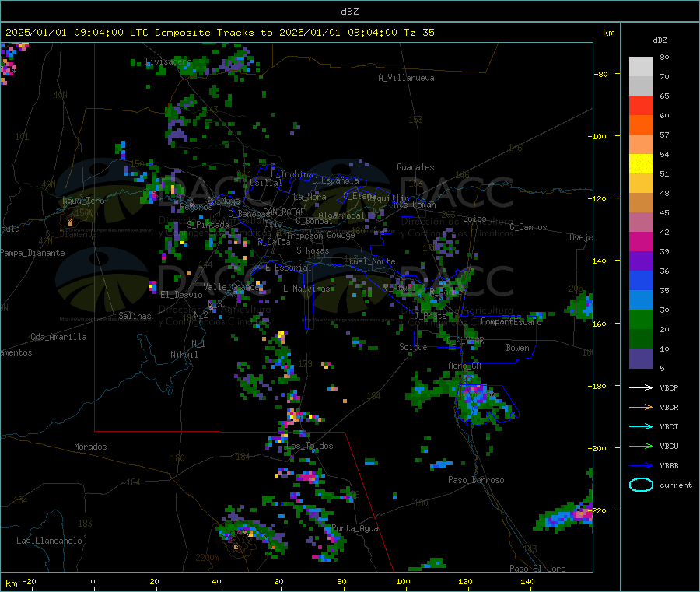Image resolution: width=700 pixels, height=592 pixels.
Task: Select the slate purple 10–5 dBZ swatch
Action: [641, 359]
